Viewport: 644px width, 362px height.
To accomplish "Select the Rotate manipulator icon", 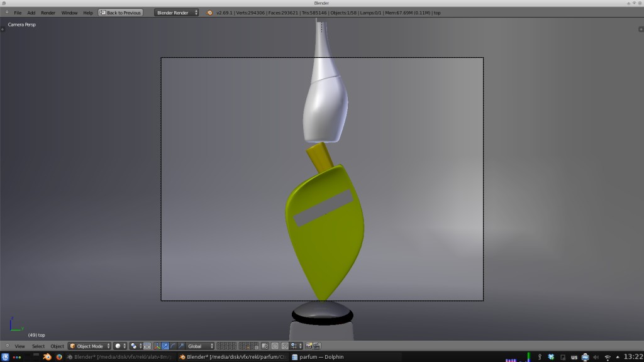I will click(x=172, y=346).
